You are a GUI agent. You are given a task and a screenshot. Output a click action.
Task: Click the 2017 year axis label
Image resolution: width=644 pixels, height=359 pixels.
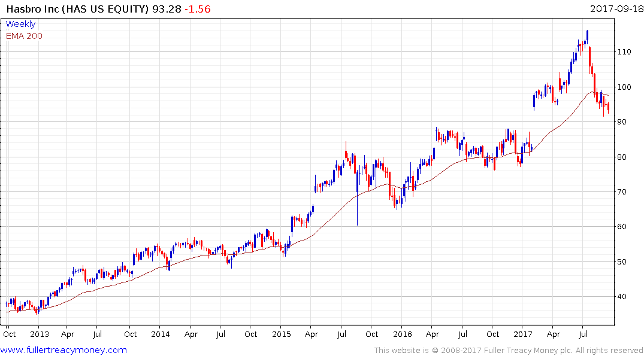tap(523, 334)
